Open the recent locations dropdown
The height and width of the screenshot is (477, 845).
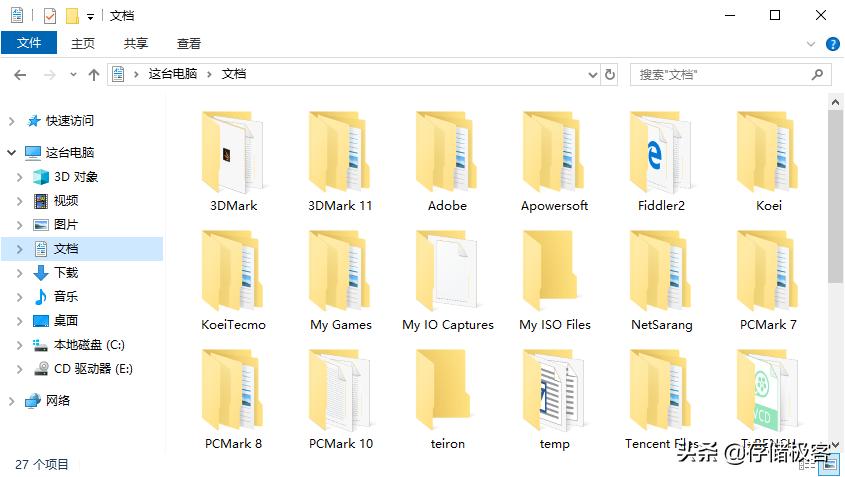(x=73, y=74)
